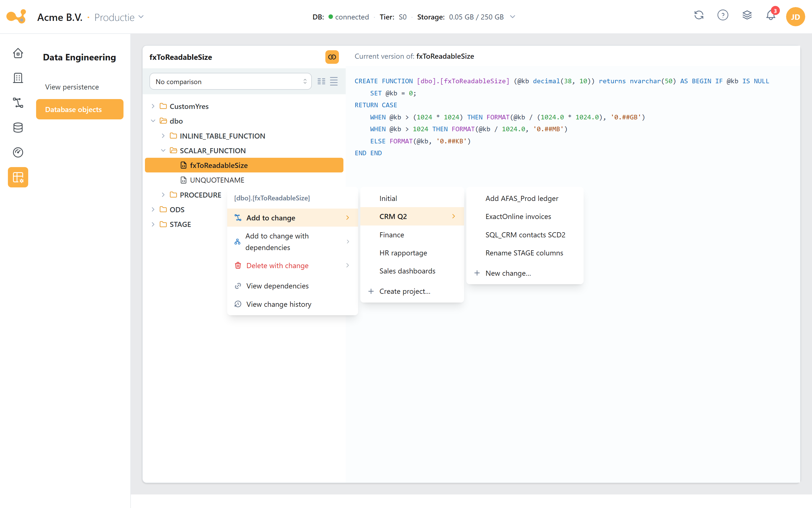This screenshot has height=508, width=812.
Task: Select SQL_CRM contacts SCD2 change
Action: point(524,235)
